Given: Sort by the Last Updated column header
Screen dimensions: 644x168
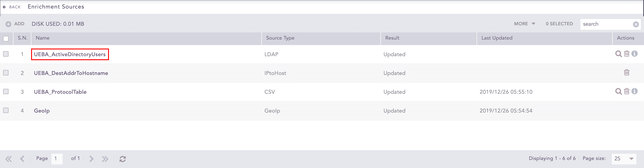Looking at the screenshot, I should [x=497, y=38].
